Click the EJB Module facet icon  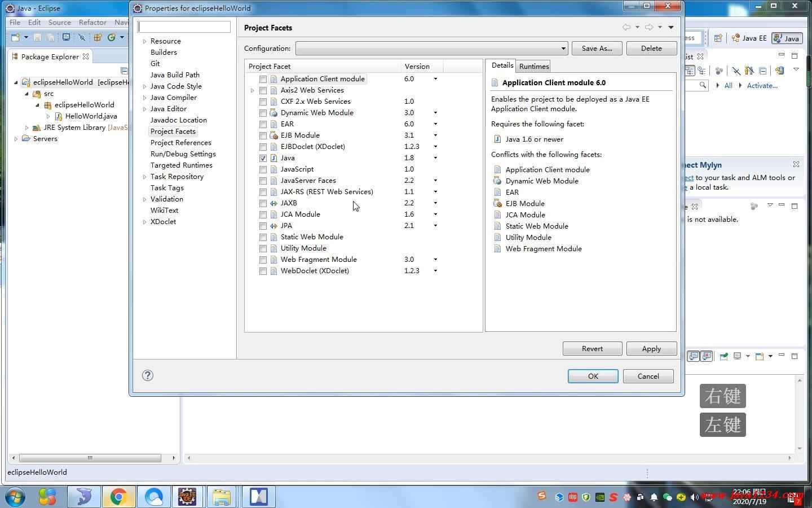pyautogui.click(x=273, y=135)
